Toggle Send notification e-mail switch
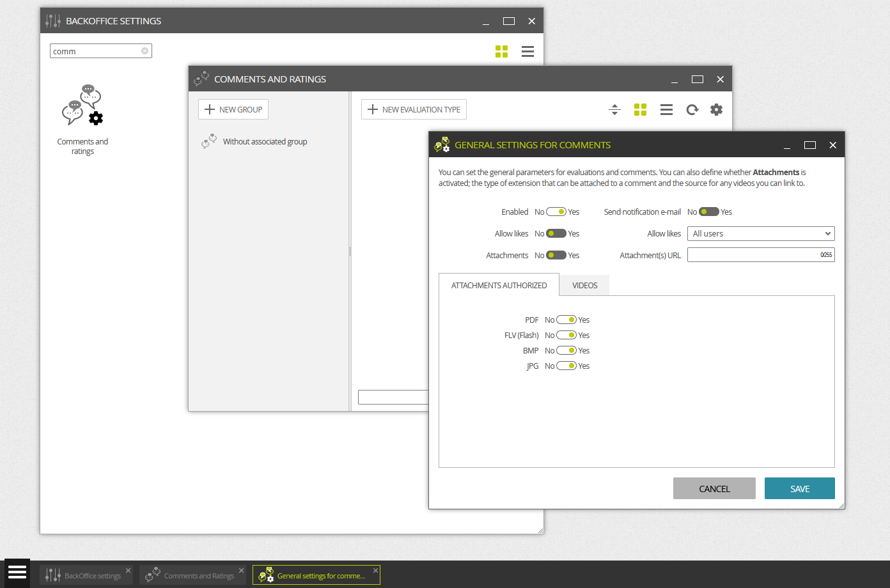890x588 pixels. 709,212
